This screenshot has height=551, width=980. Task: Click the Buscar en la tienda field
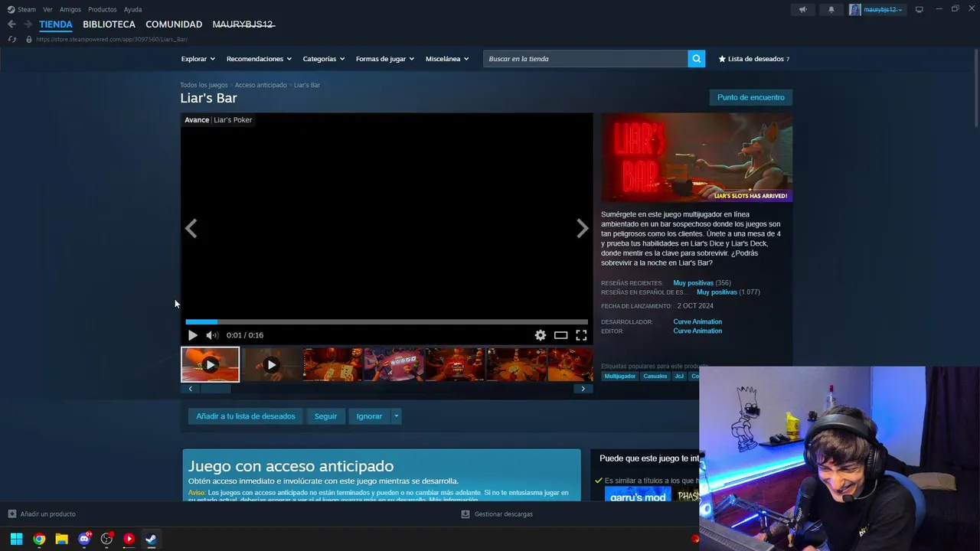[586, 59]
